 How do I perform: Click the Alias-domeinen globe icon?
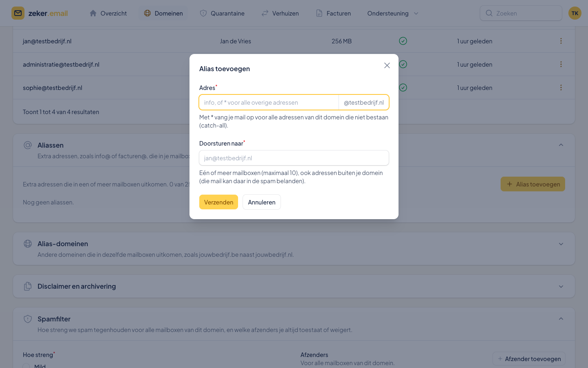28,244
